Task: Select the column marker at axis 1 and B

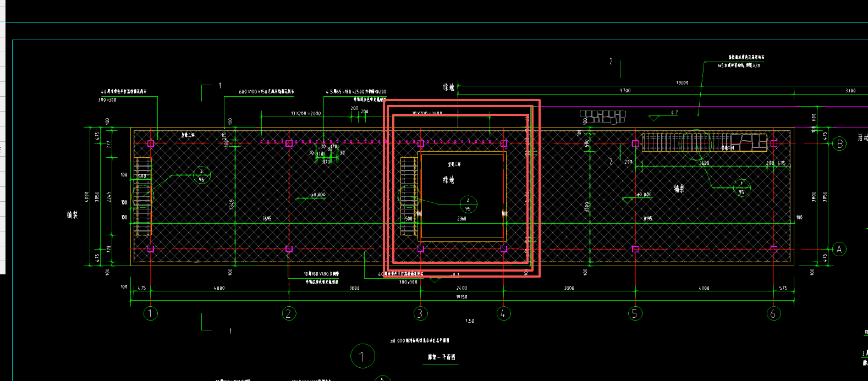Action: pyautogui.click(x=151, y=143)
